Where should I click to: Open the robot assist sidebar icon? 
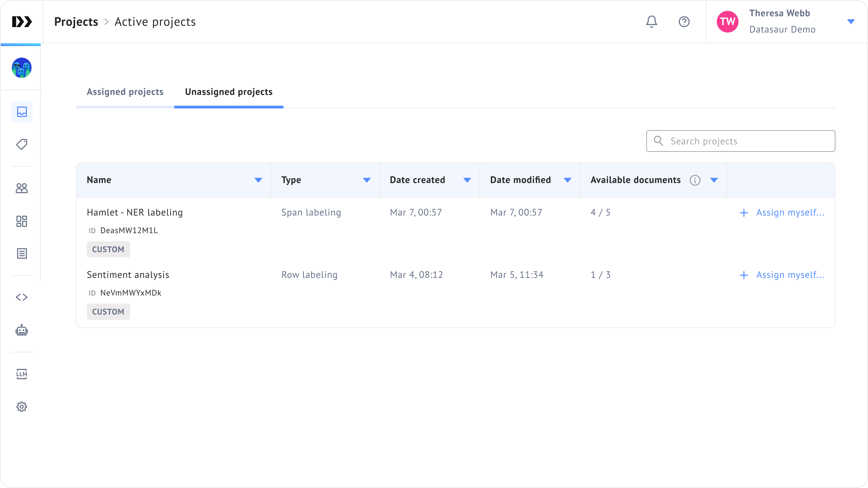point(21,330)
